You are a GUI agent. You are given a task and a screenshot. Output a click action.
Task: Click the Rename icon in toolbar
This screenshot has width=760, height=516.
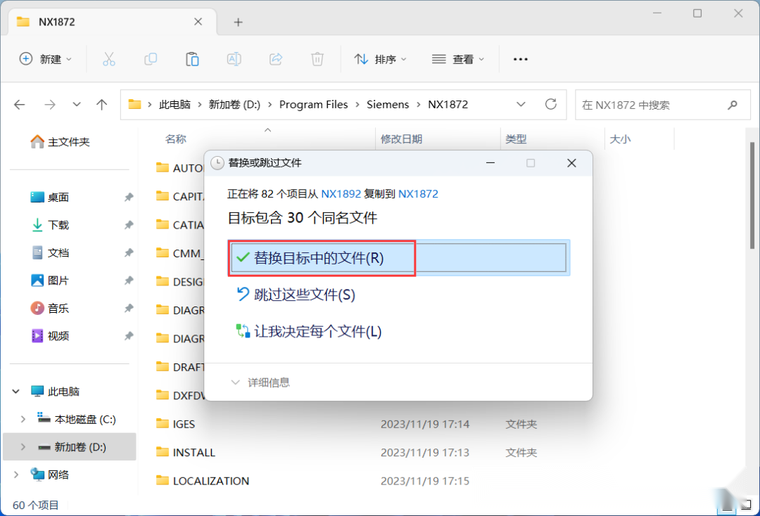[x=234, y=59]
